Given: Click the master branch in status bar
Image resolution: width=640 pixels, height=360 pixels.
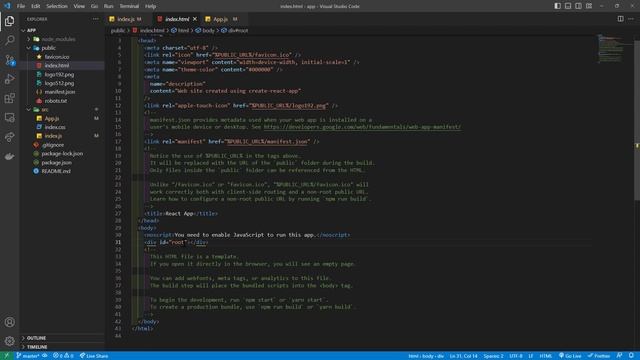Looking at the screenshot, I should [x=28, y=356].
